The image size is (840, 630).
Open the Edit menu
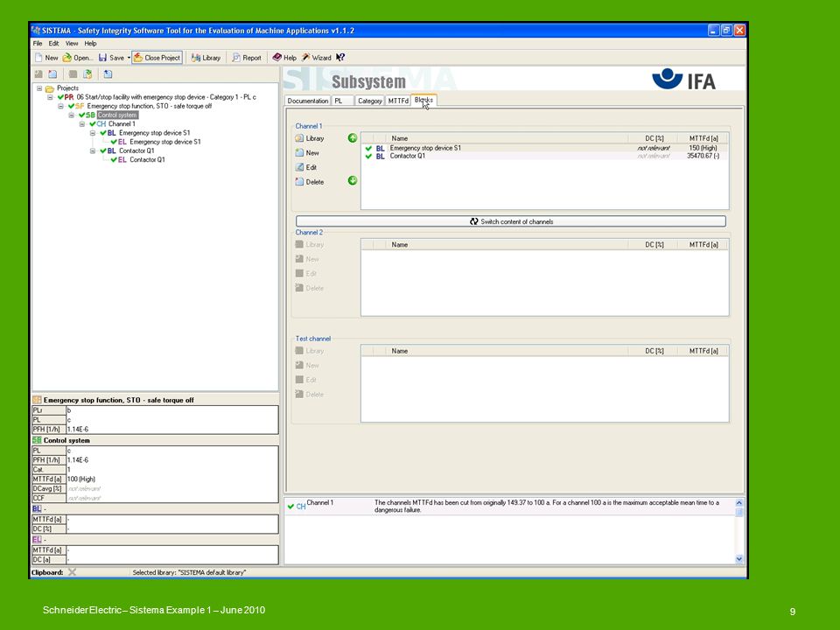click(x=53, y=44)
